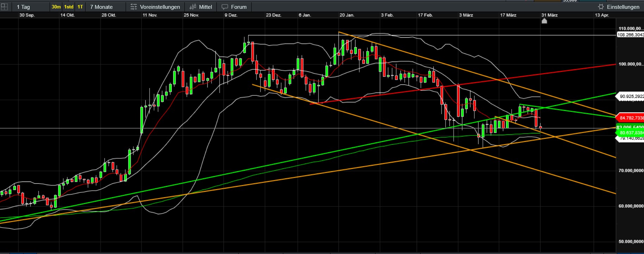Image resolution: width=644 pixels, height=254 pixels.
Task: Click the 20 Jan. date label
Action: click(x=347, y=15)
